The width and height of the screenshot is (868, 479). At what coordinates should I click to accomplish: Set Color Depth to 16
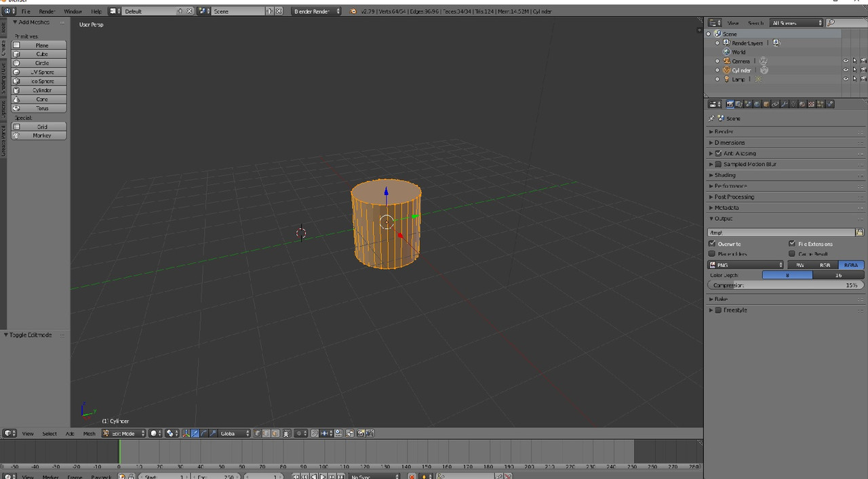(x=838, y=275)
